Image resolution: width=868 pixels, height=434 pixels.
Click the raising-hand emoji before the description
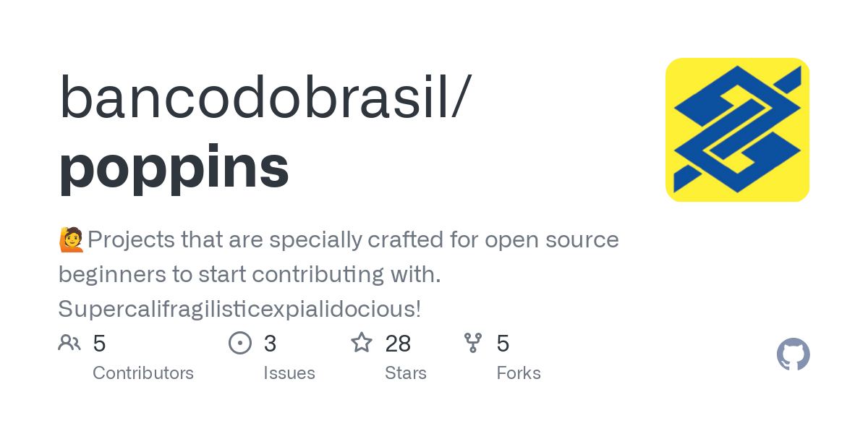(x=72, y=239)
